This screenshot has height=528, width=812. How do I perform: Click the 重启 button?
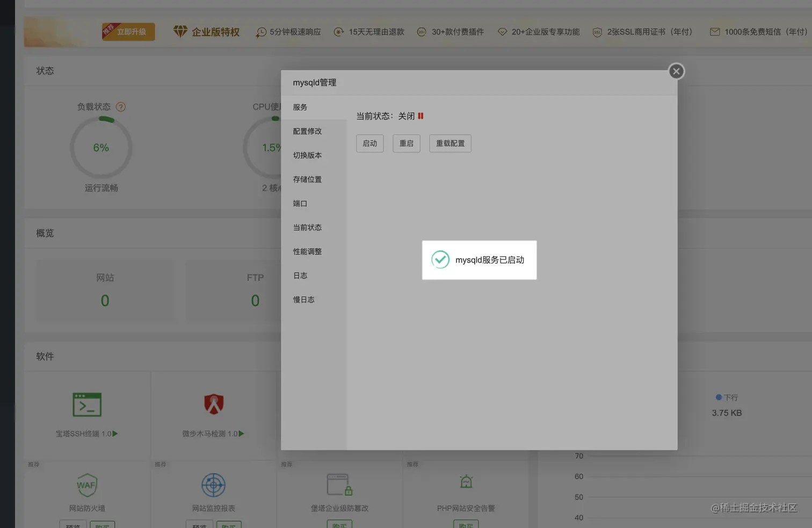407,143
